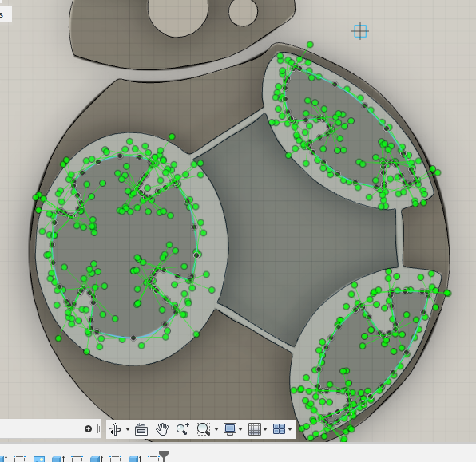Screen dimensions: 476x462
Task: Select the extrude feature before the last sketch
Action: click(x=135, y=459)
